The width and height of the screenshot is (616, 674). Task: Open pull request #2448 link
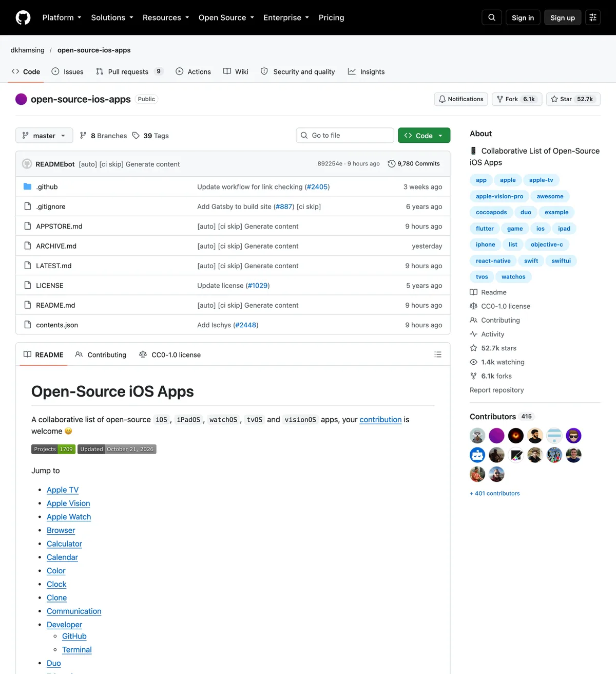(245, 325)
